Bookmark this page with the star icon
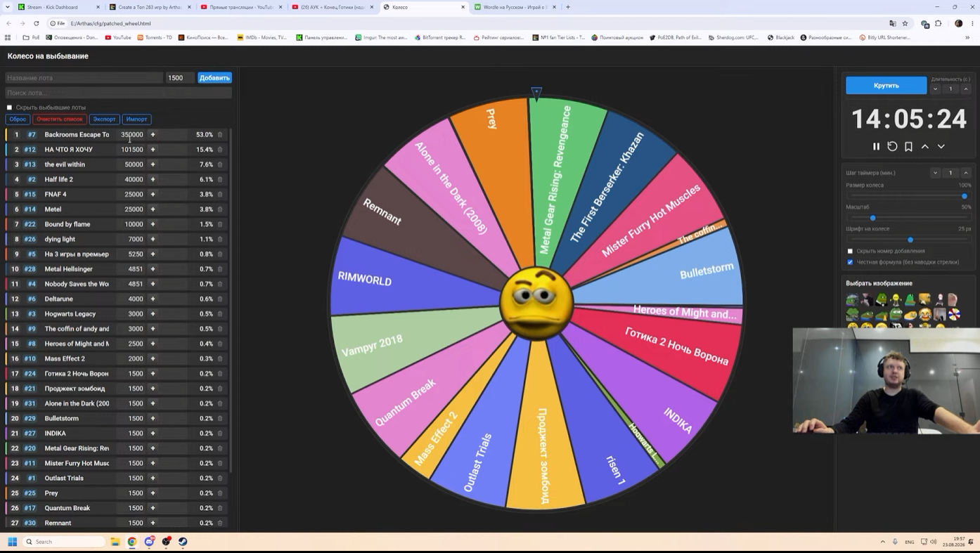The image size is (980, 553). tap(905, 23)
